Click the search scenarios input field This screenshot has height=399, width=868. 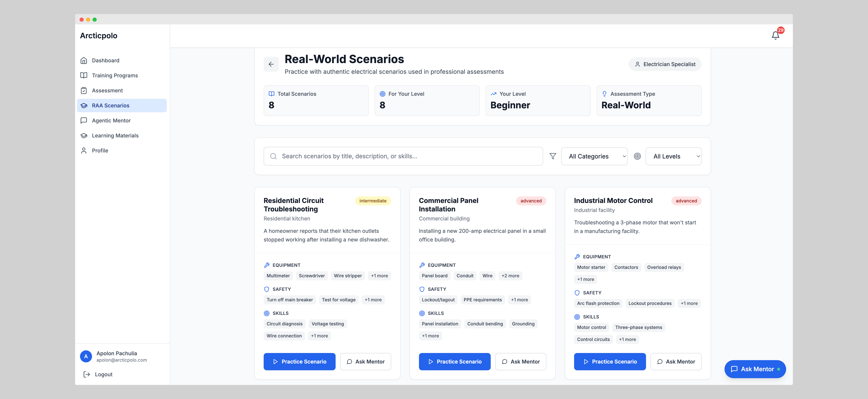403,156
